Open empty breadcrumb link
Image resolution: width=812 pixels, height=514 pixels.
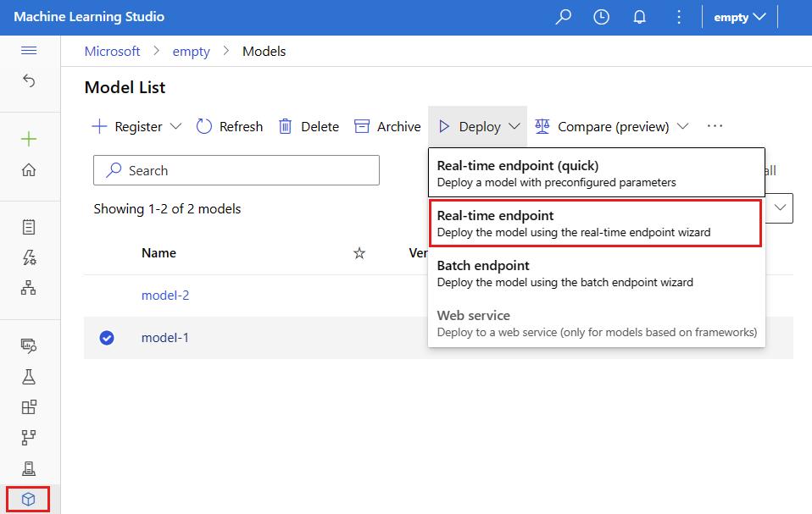point(191,51)
